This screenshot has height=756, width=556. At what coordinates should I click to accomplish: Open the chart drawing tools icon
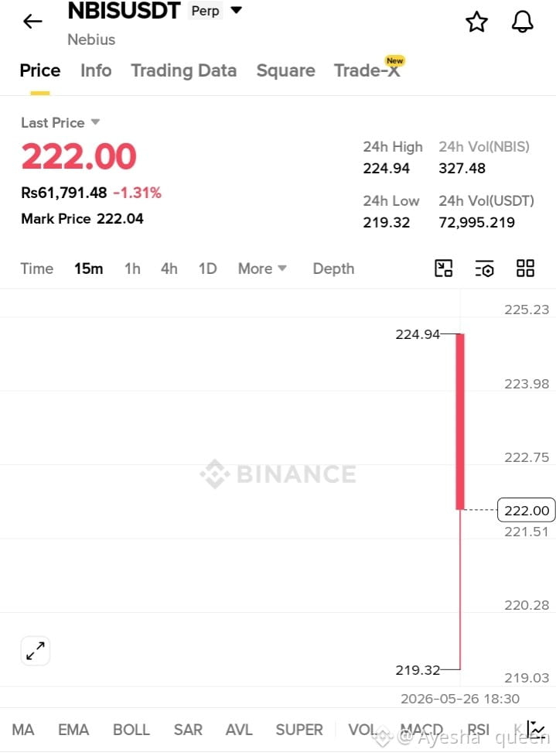443,268
